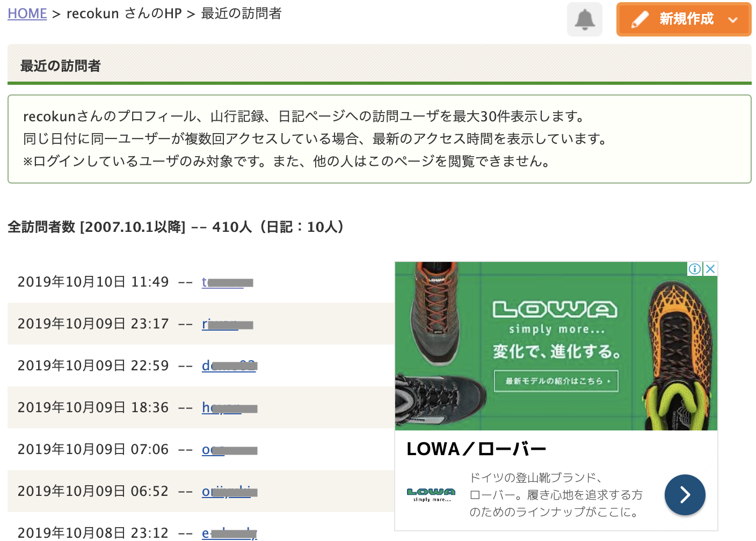Open the blue arrow button in LOWA ad
The height and width of the screenshot is (541, 756).
[685, 495]
